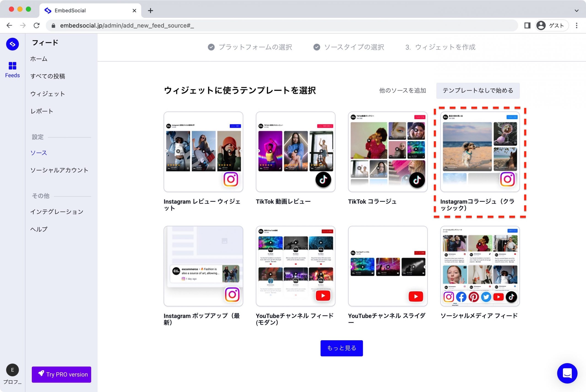This screenshot has height=392, width=586.
Task: Select ソーシャルメディア フィード template thumbnail
Action: 480,266
